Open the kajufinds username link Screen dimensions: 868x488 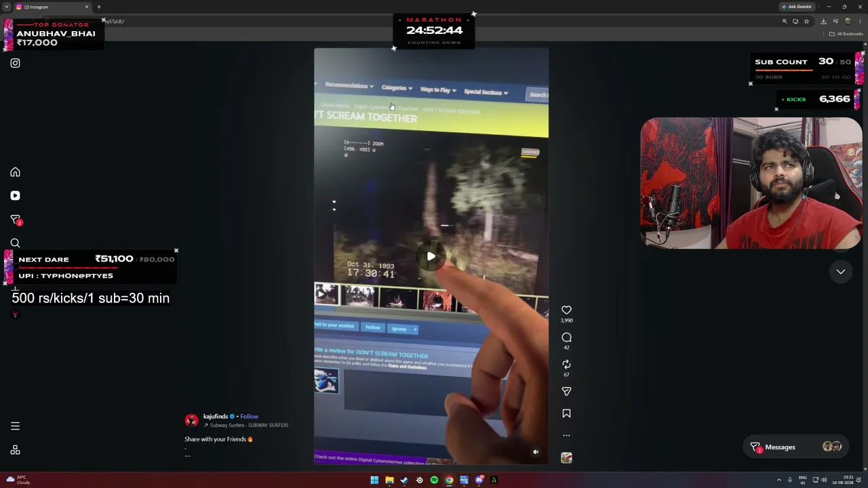[216, 417]
